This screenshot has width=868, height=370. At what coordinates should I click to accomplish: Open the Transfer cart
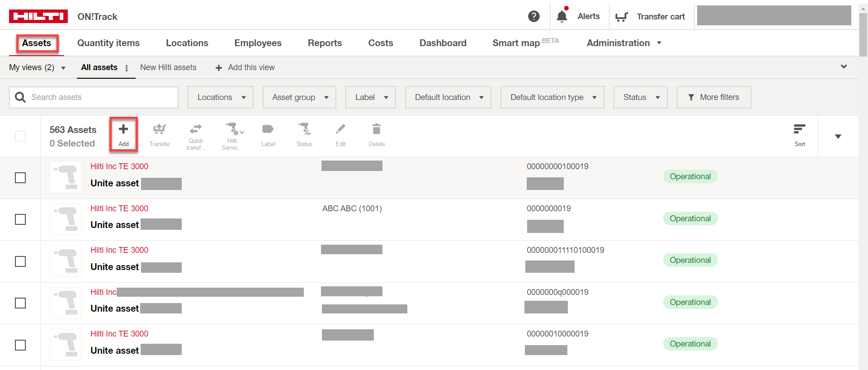(651, 17)
